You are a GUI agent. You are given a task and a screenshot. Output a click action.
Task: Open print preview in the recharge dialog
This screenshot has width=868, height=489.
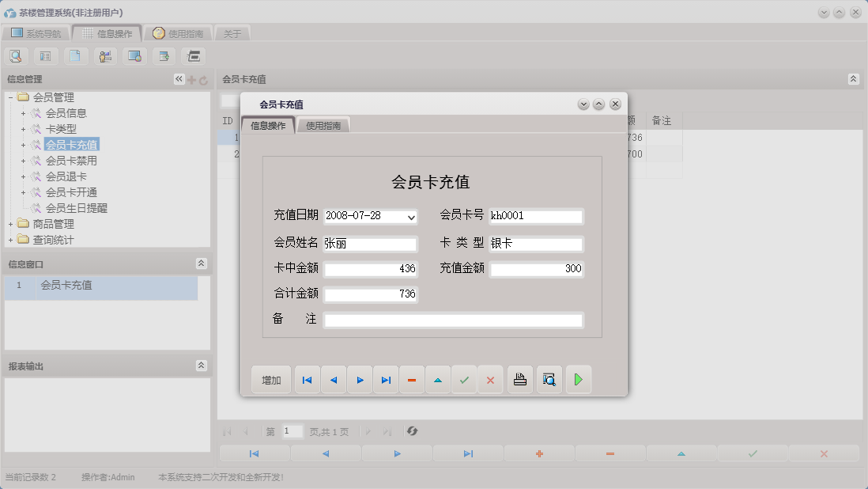coord(549,379)
